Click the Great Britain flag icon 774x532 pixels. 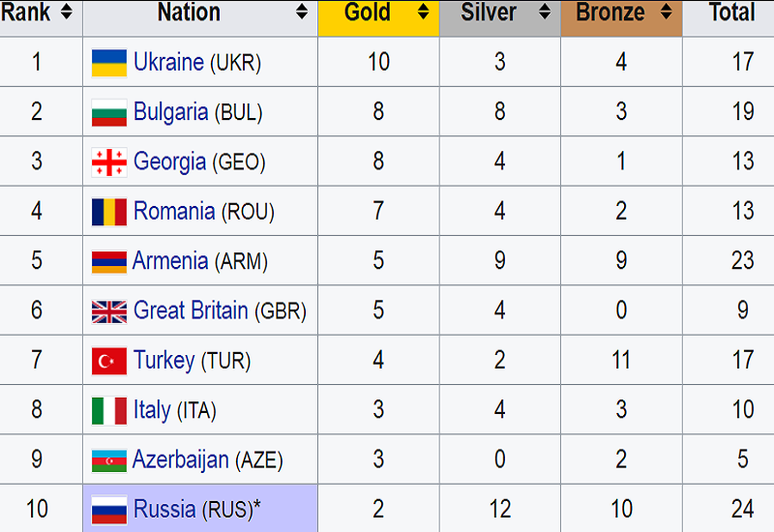[x=109, y=311]
